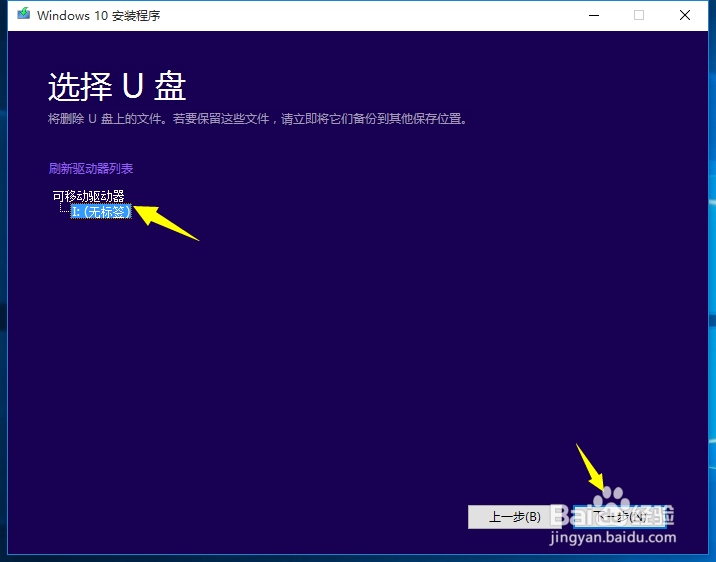The image size is (716, 562).
Task: Select the I: (无标签) drive entry
Action: 101,211
